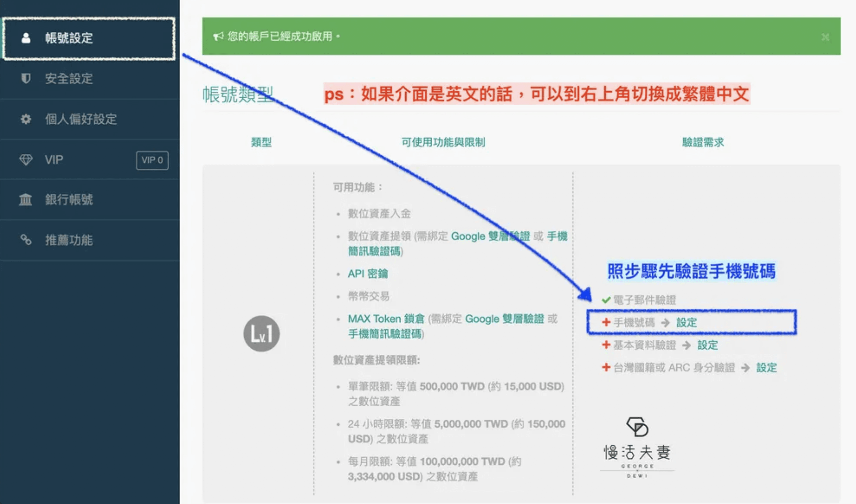856x504 pixels.
Task: Click the bank building icon for 銀行帳號
Action: click(26, 200)
